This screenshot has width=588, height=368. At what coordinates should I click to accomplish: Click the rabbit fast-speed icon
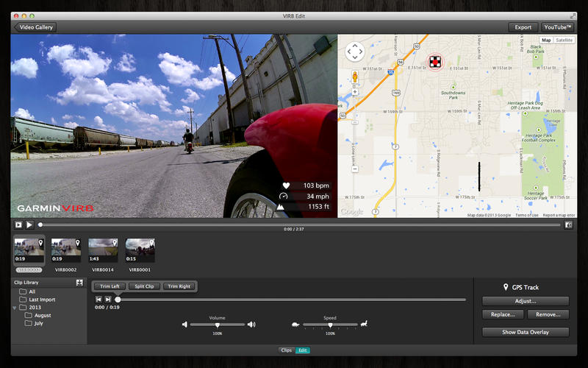tap(364, 323)
